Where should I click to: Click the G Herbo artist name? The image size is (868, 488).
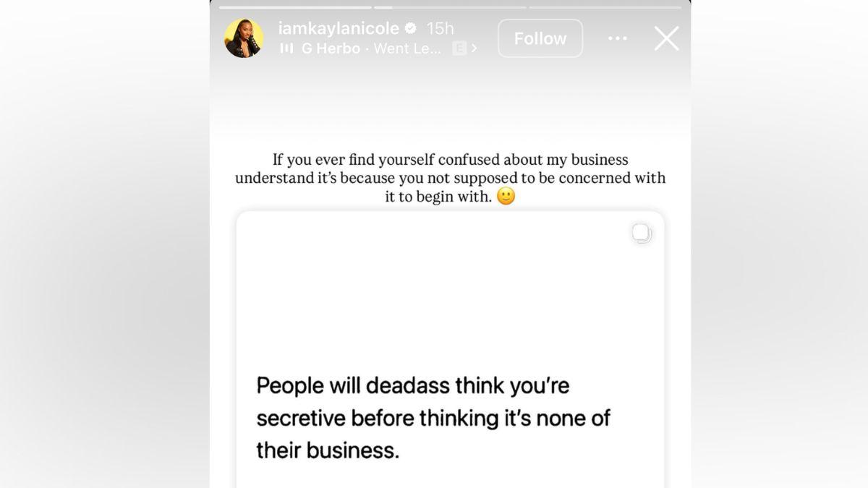pos(331,48)
